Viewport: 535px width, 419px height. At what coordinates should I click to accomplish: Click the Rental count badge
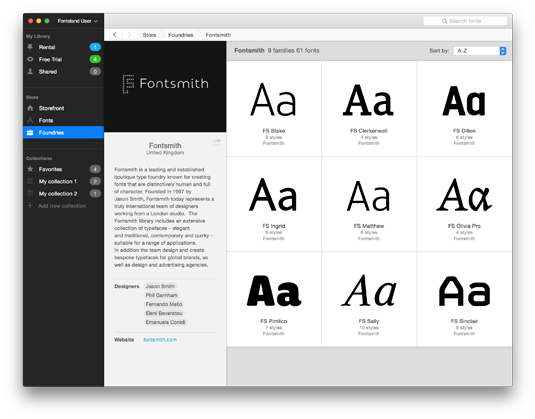tap(95, 47)
